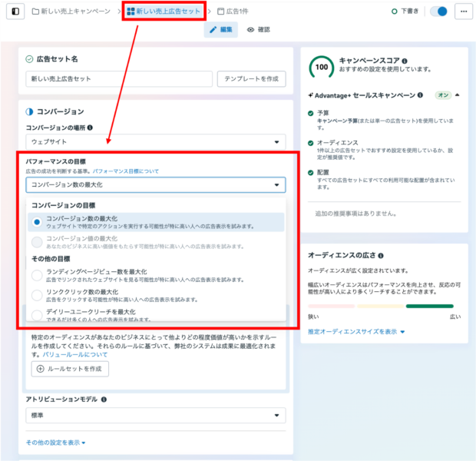Viewport: 476px width, 461px height.
Task: Open the コンバージョンの場所 ウェブサイト dropdown
Action: coord(155,142)
